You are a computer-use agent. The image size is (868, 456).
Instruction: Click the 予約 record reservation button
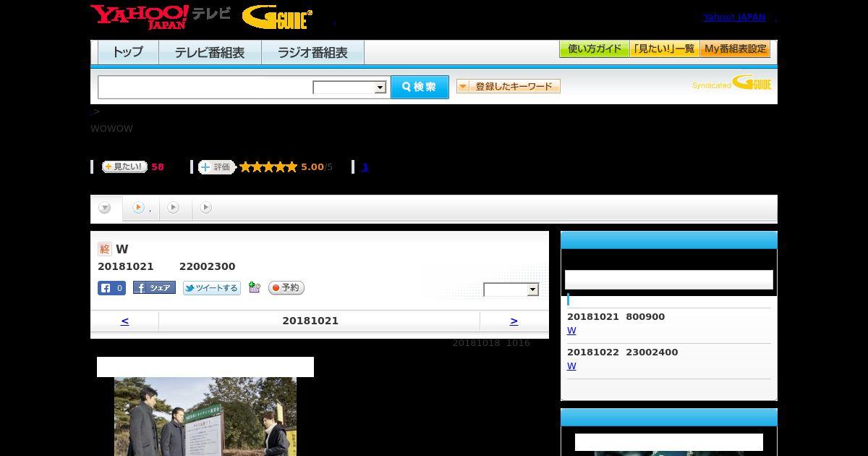[x=286, y=288]
